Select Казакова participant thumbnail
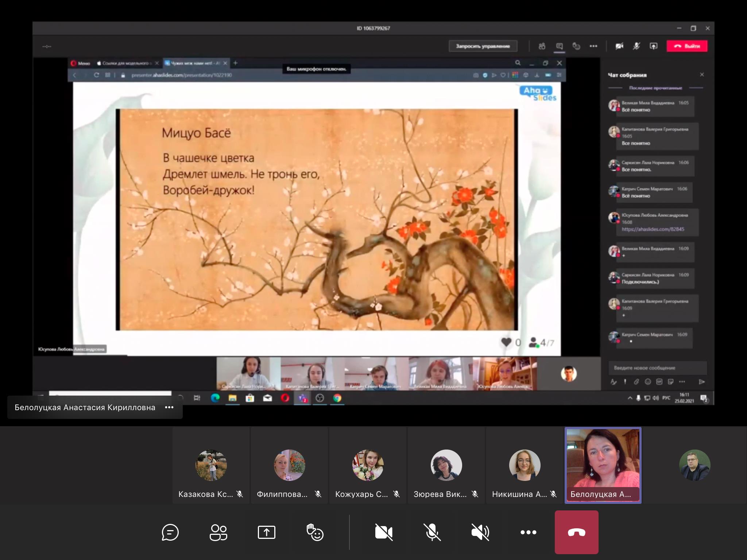Screen dimensions: 747x560 point(211,465)
